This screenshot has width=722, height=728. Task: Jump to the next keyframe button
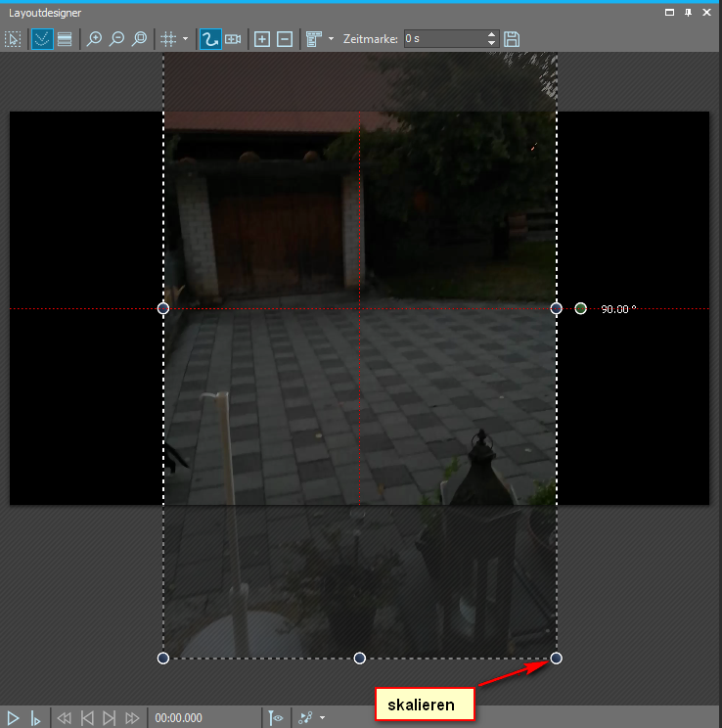point(110,718)
